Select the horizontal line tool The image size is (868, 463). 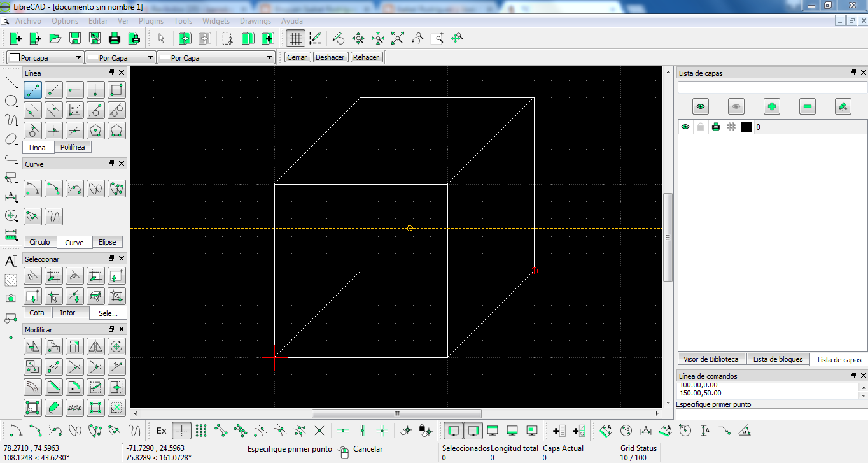(75, 90)
